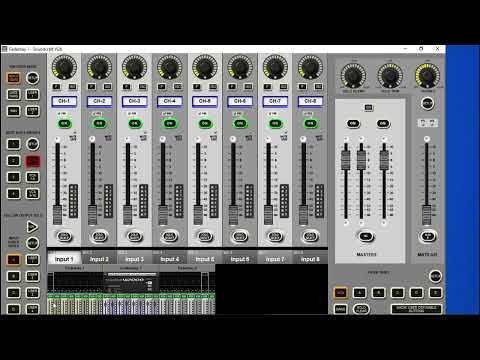Click the SOLO/SEL button under Master L/R fader
This screenshot has width=480, height=360.
tap(428, 236)
